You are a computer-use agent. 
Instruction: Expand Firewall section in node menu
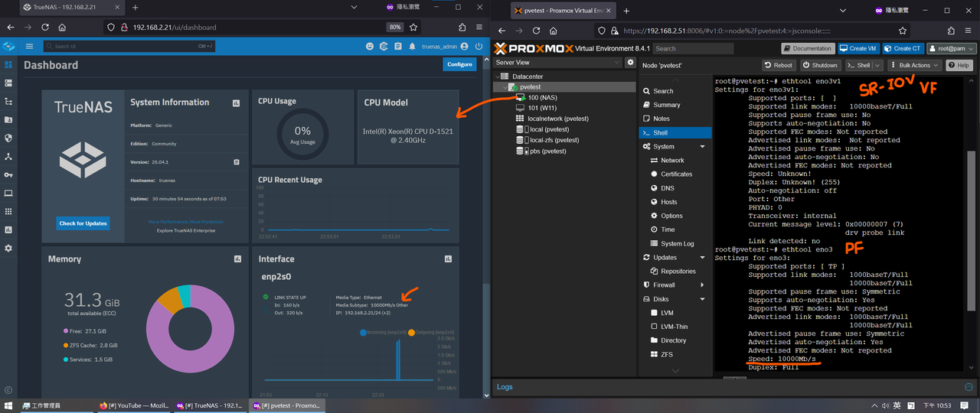pos(702,285)
